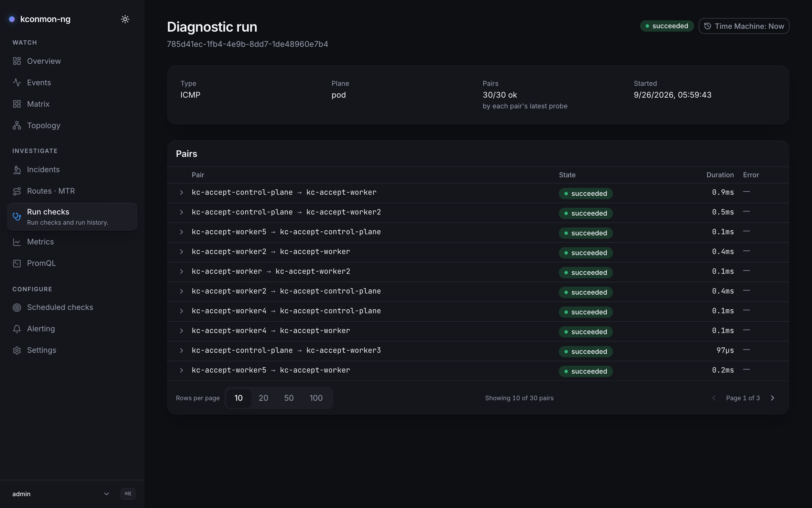Open the Events section
The width and height of the screenshot is (812, 508).
(72, 83)
